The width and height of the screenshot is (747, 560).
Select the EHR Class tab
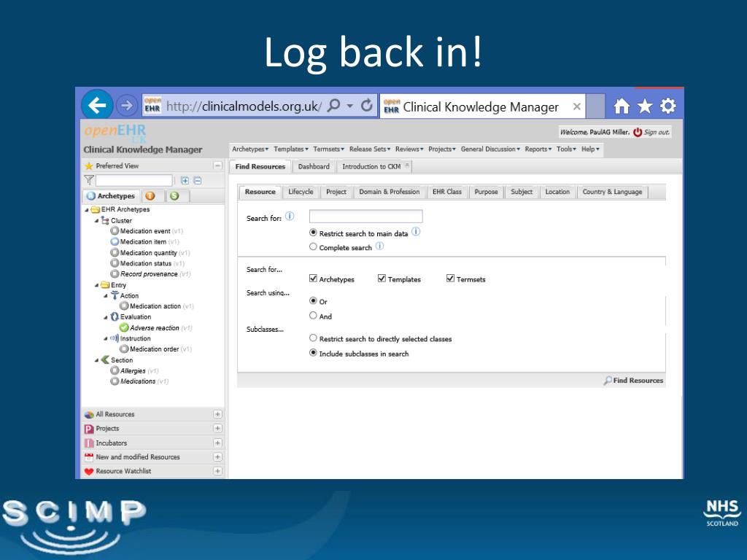pos(447,192)
